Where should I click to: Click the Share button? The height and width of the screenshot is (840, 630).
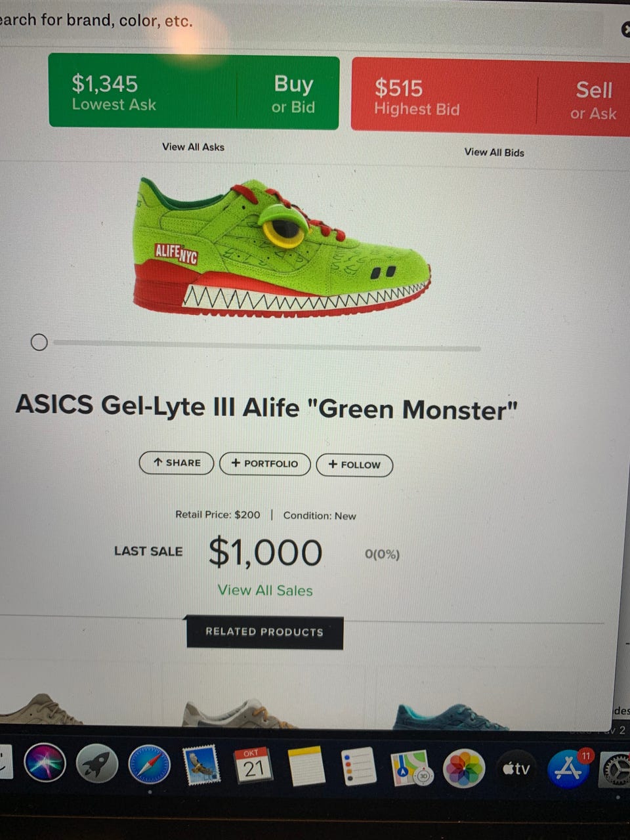pyautogui.click(x=177, y=463)
